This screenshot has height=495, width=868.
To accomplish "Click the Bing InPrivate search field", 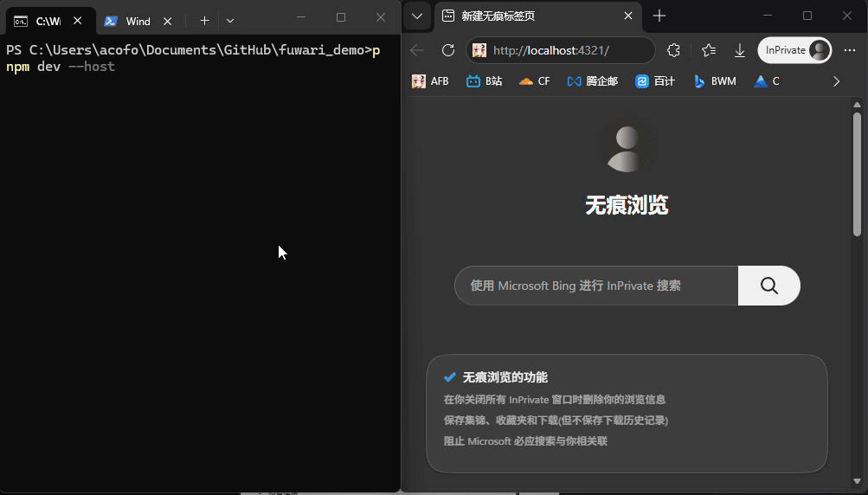I will coord(596,286).
